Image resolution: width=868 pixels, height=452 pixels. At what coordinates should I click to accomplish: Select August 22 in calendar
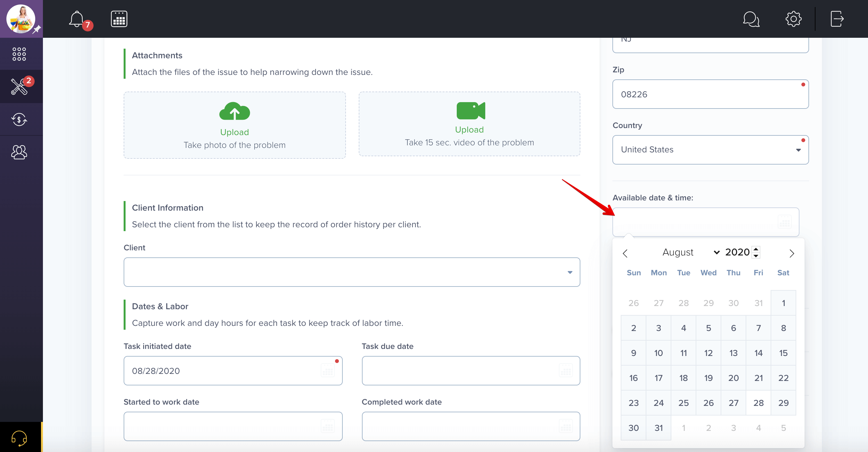coord(783,377)
